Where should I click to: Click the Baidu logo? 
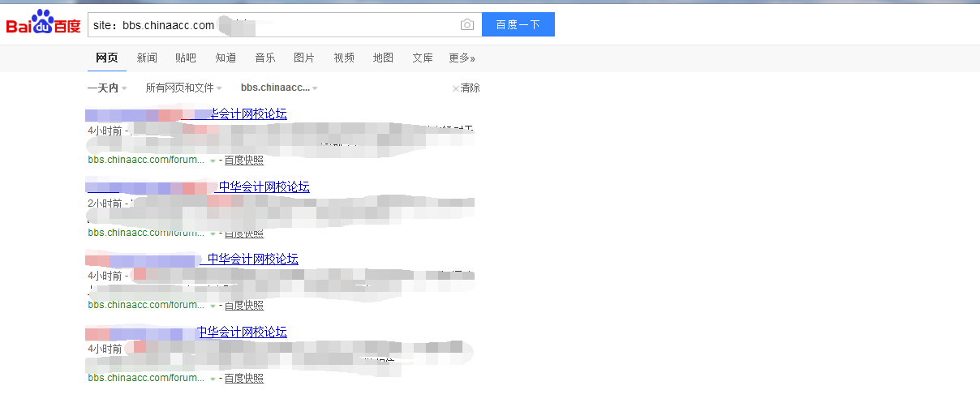(x=43, y=24)
